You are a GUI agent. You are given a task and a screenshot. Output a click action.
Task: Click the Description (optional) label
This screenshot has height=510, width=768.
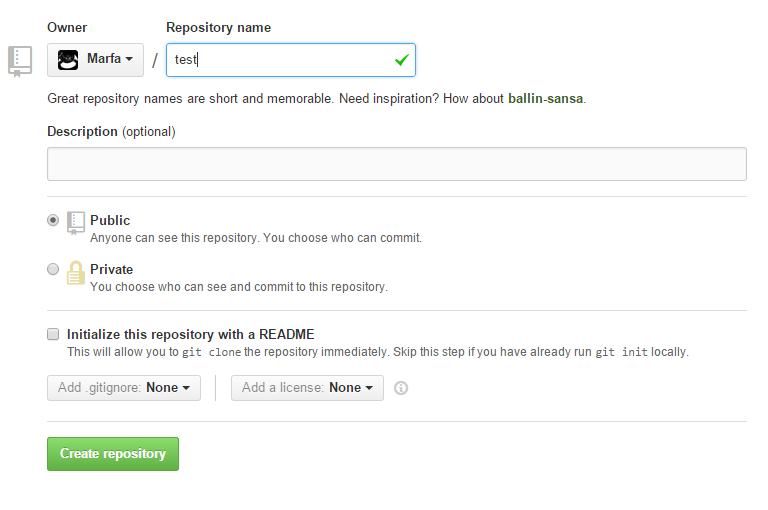[x=111, y=131]
